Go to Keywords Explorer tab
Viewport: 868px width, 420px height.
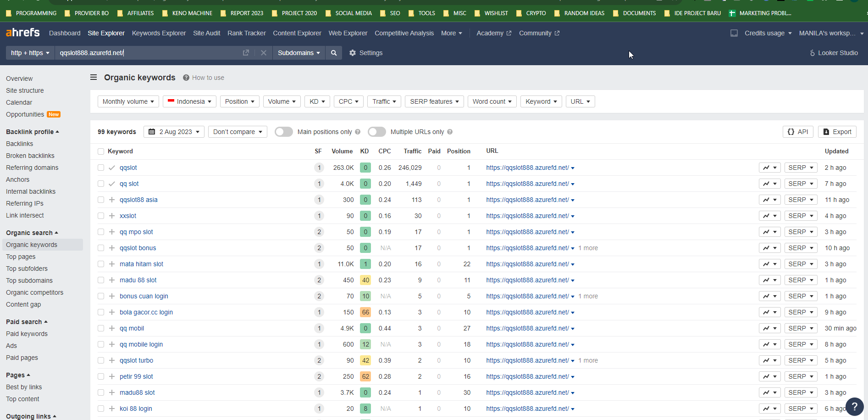pyautogui.click(x=159, y=33)
